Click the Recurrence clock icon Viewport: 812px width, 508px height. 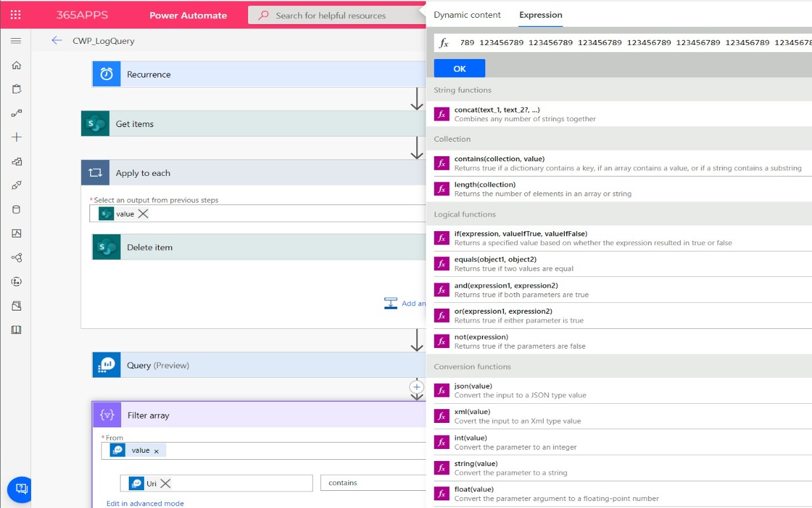pyautogui.click(x=107, y=74)
